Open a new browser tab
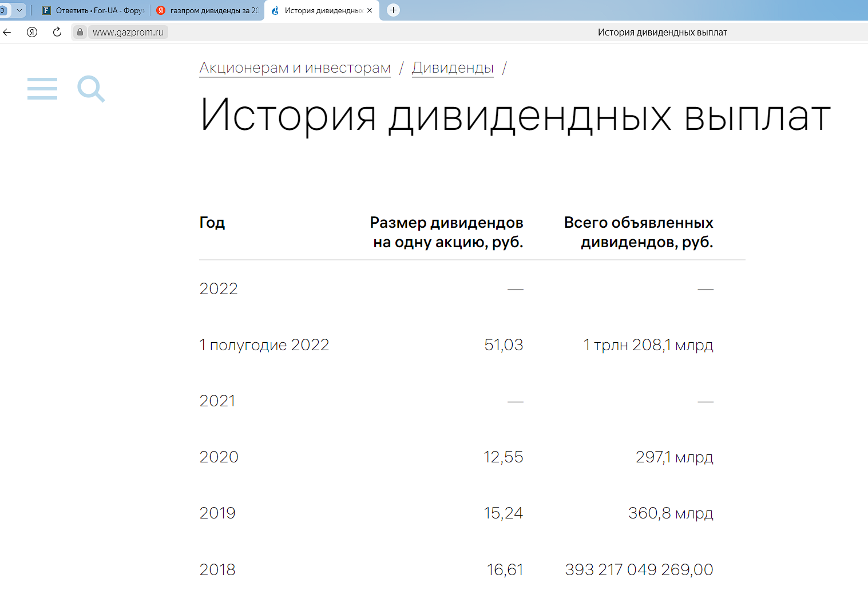Screen dimensions: 868x590 click(x=393, y=10)
